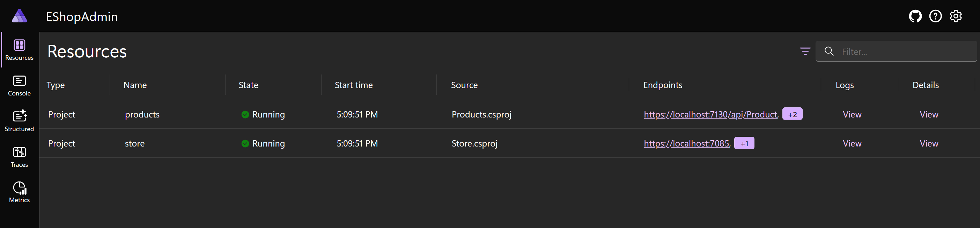980x228 pixels.
Task: Navigate to the Metrics page
Action: pyautogui.click(x=20, y=192)
